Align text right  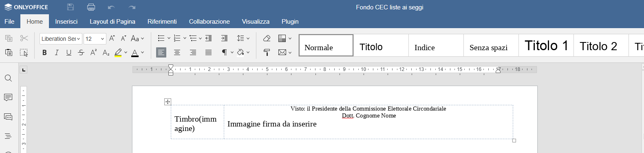coord(193,52)
